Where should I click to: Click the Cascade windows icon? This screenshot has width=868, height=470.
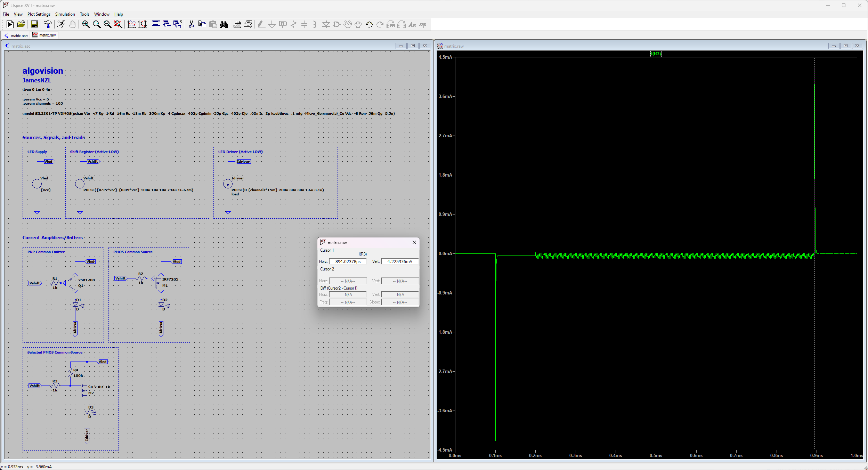[167, 24]
